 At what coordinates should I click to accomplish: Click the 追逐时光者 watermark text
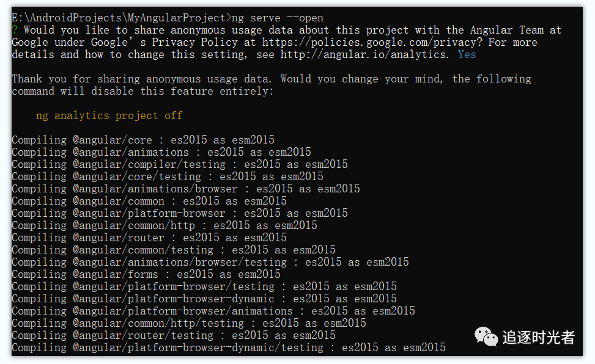pos(539,338)
